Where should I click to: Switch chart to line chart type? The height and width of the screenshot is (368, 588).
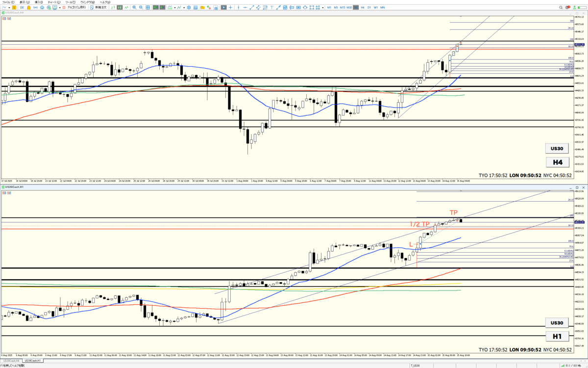[x=126, y=7]
